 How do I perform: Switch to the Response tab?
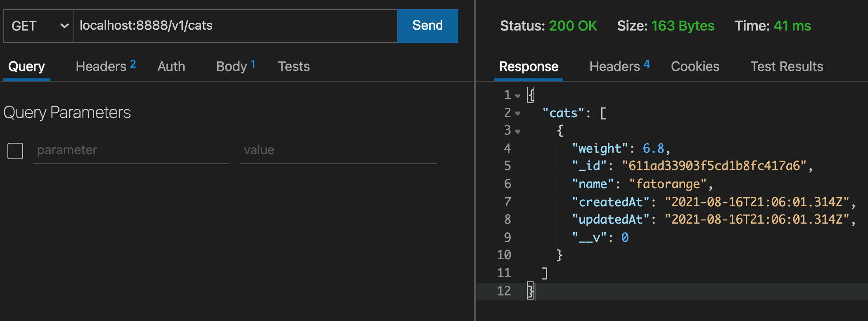click(528, 66)
